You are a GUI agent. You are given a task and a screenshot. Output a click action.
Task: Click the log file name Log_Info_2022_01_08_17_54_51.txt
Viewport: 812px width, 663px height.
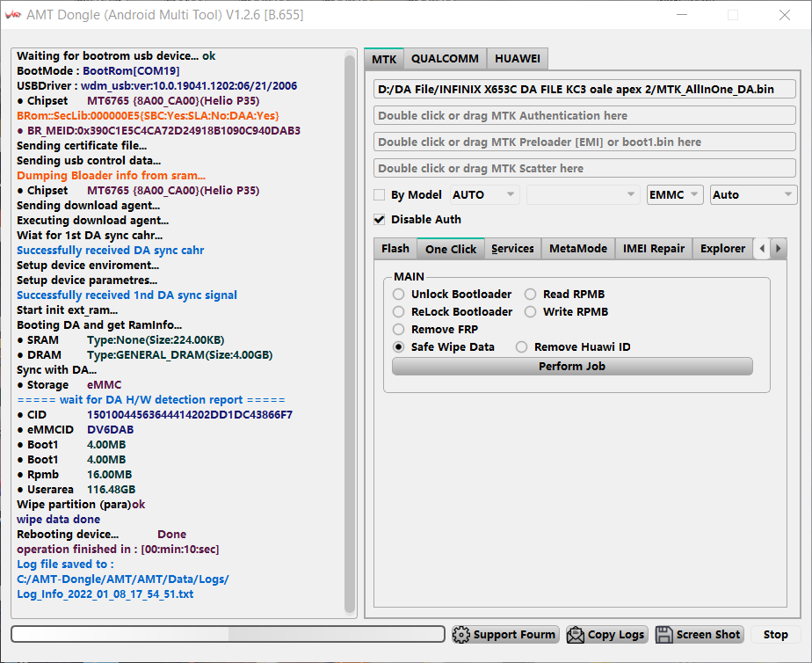point(105,594)
